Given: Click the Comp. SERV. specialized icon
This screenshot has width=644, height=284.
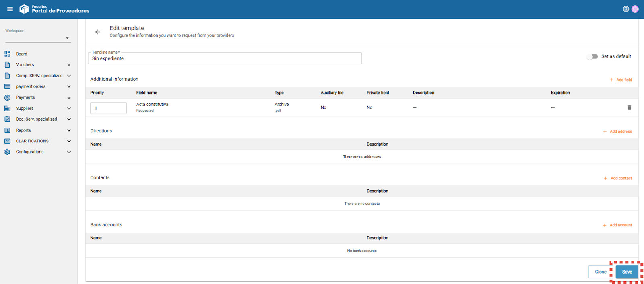Looking at the screenshot, I should pyautogui.click(x=7, y=76).
